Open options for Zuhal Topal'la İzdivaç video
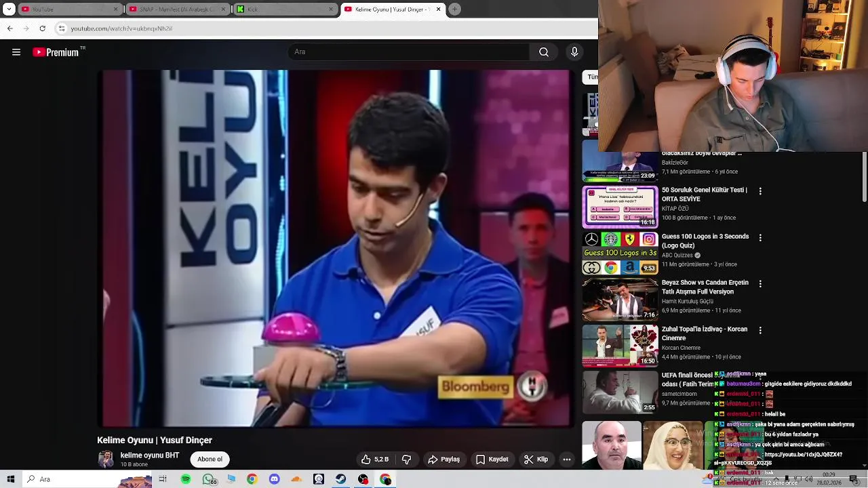The width and height of the screenshot is (868, 488). [x=760, y=331]
